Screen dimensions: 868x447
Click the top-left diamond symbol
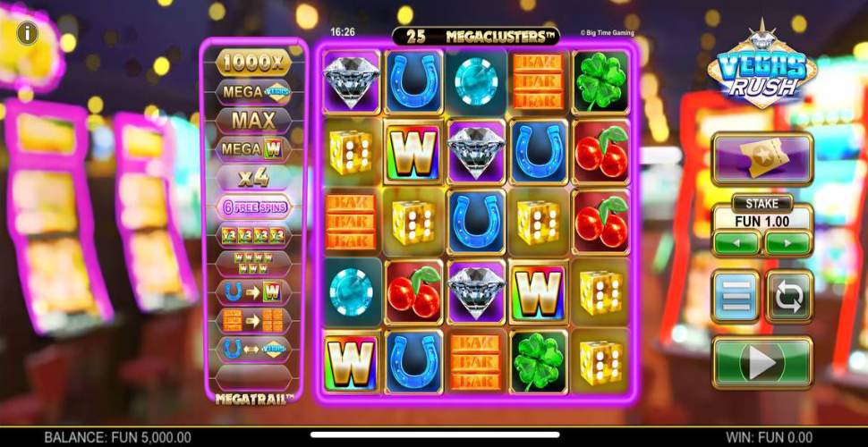[352, 82]
